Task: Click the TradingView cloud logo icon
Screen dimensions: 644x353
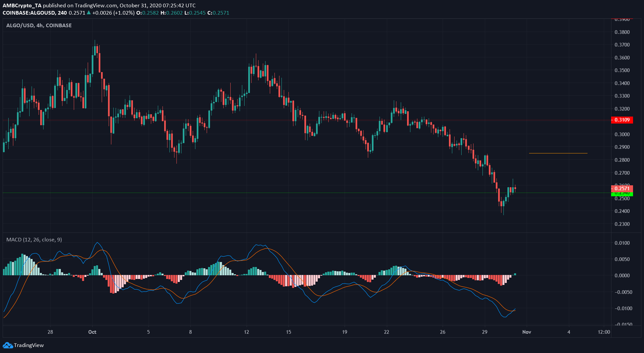Action: (x=8, y=345)
